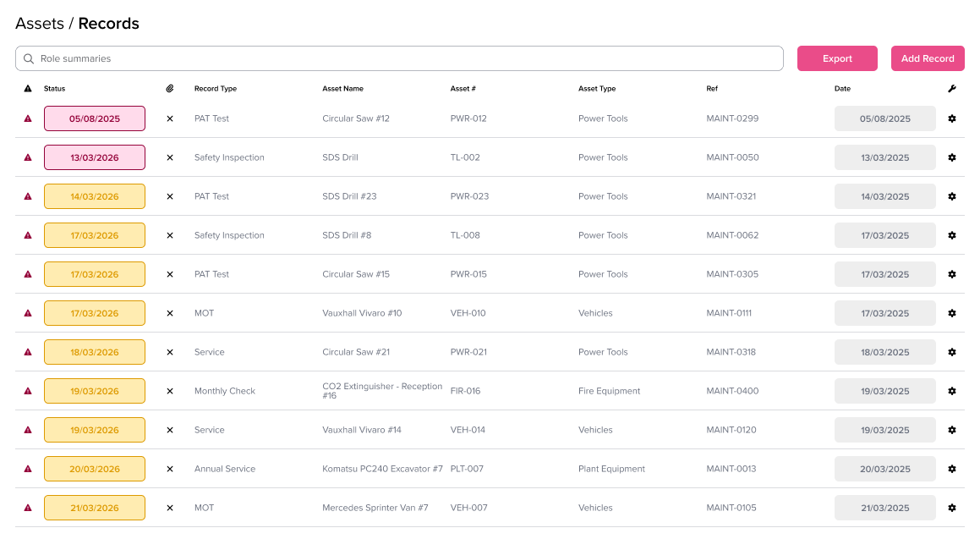Click gear icon on SDS Drill #23 row

point(951,196)
